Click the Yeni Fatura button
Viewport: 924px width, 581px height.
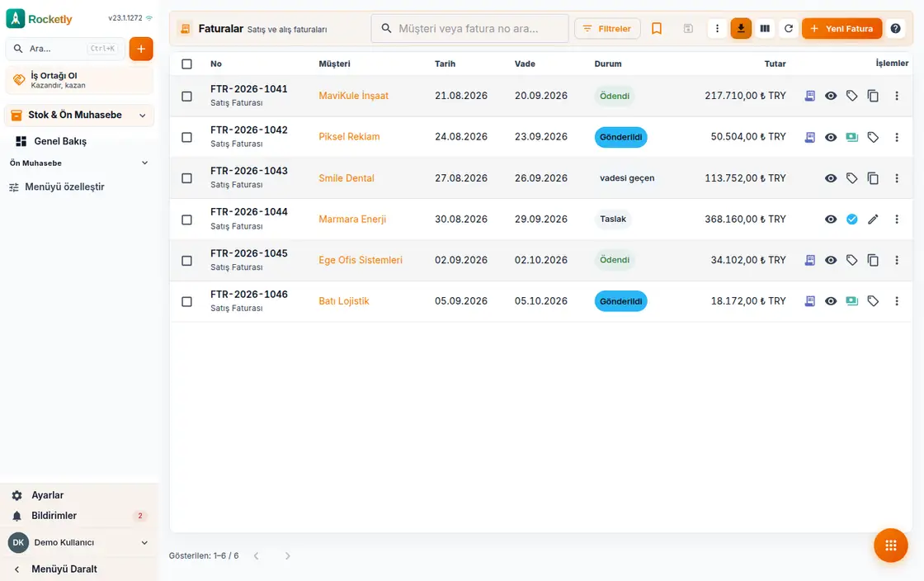pos(841,28)
